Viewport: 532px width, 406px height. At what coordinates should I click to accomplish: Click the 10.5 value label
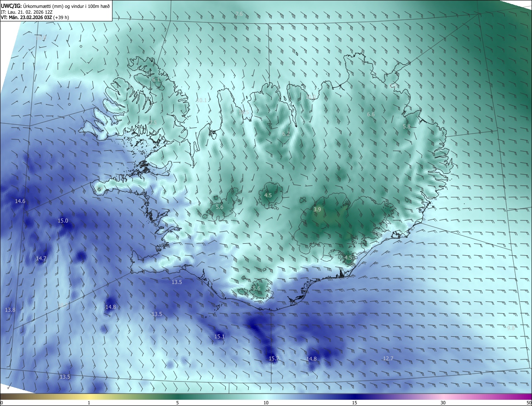244,113
